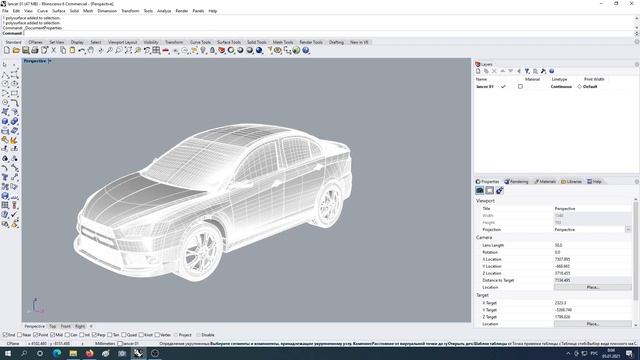Click the Filter funnel icon in Layers panel
Image resolution: width=640 pixels, height=360 pixels.
pos(527,71)
